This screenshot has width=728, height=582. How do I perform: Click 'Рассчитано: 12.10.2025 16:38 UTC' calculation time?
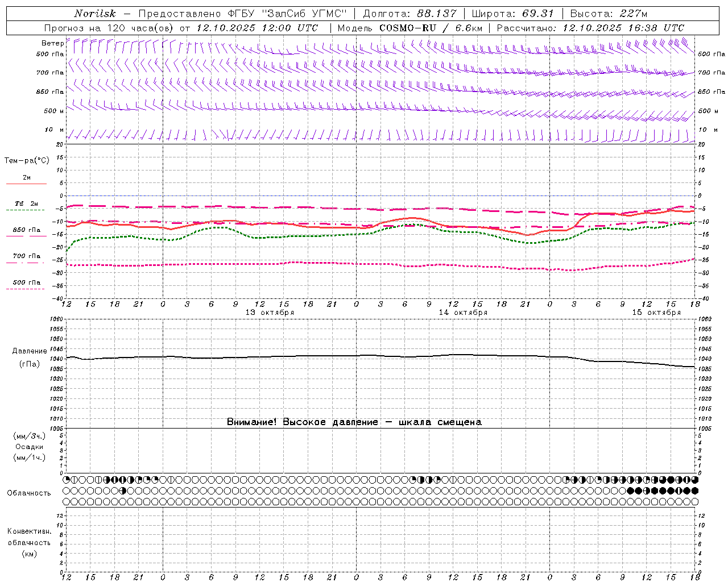[590, 28]
